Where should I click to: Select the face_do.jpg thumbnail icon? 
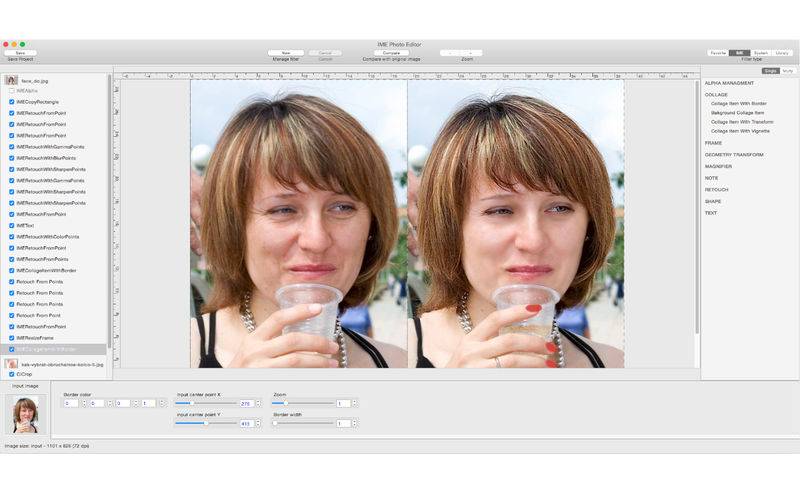pos(11,80)
